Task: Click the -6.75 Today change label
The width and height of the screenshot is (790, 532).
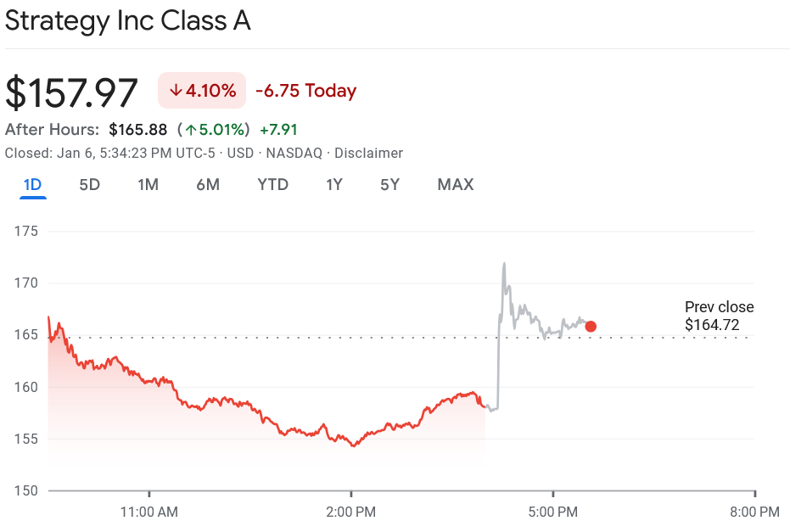Action: (305, 90)
